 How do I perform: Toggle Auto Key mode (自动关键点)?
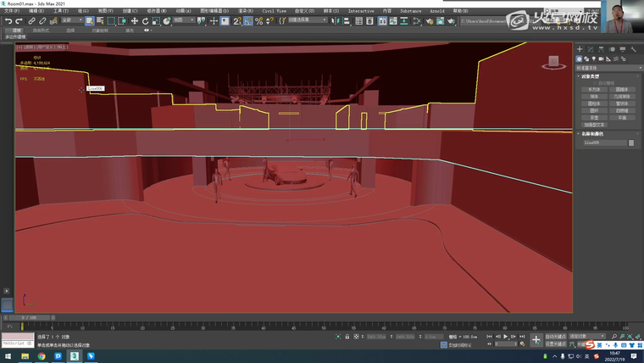click(x=555, y=337)
